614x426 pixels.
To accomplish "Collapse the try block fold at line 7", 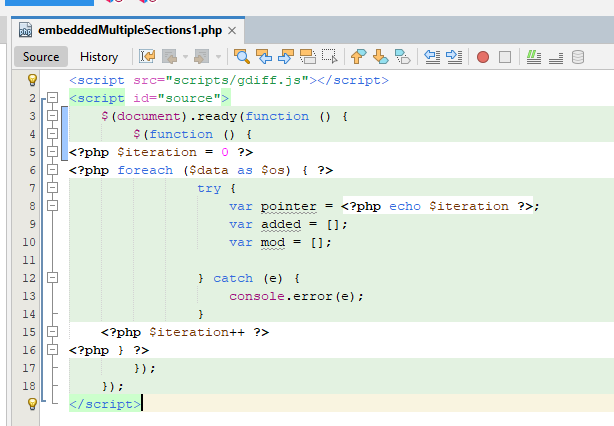I will tap(52, 188).
